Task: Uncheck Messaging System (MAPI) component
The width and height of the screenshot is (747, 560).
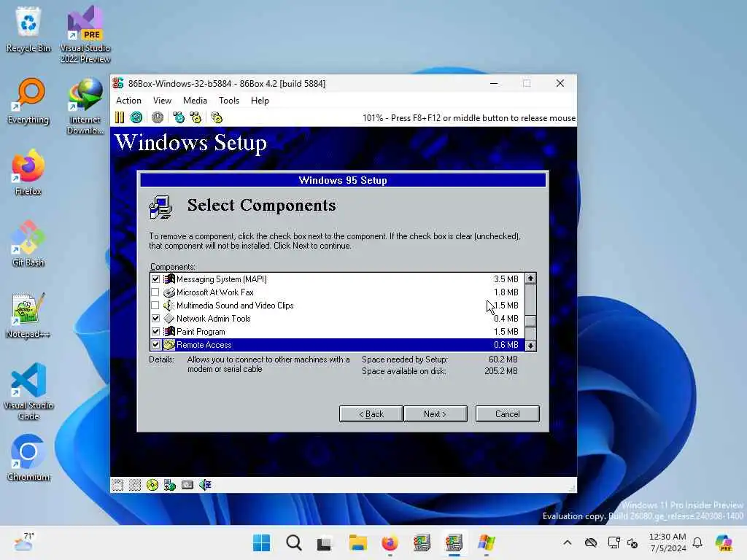Action: [156, 279]
